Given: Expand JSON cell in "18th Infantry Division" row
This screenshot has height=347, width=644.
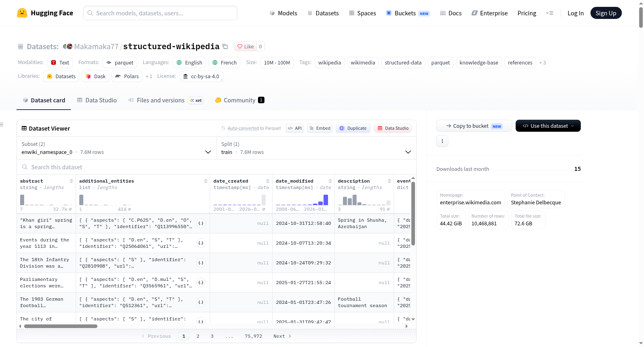Looking at the screenshot, I should [x=201, y=263].
